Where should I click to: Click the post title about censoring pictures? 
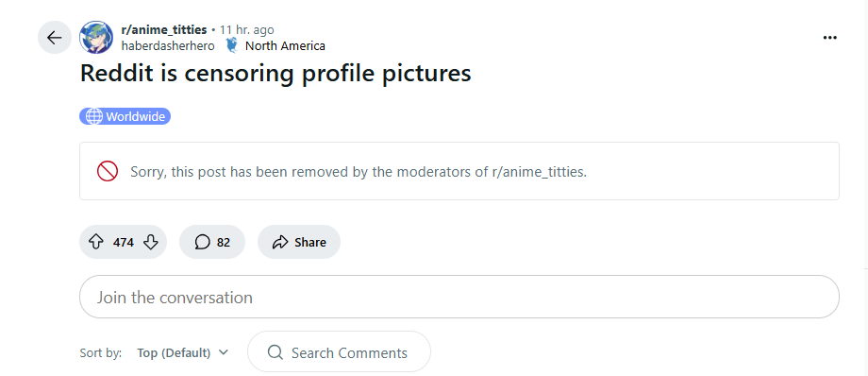275,73
